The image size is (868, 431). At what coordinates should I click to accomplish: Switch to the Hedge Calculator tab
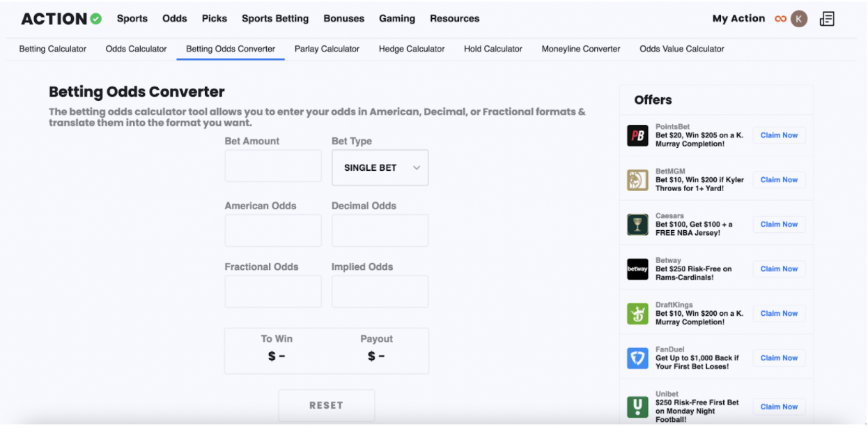tap(412, 49)
